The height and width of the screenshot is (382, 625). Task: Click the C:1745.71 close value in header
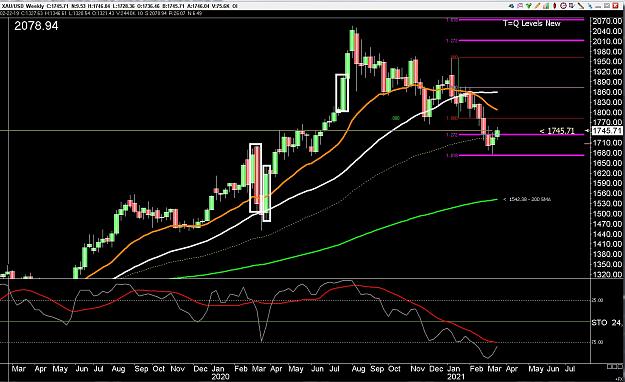(58, 6)
